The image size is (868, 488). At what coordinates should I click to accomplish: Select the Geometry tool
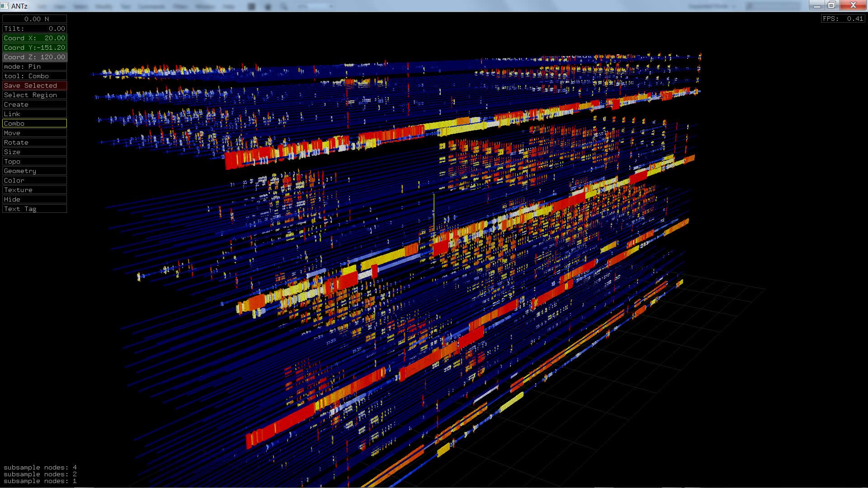click(x=34, y=171)
